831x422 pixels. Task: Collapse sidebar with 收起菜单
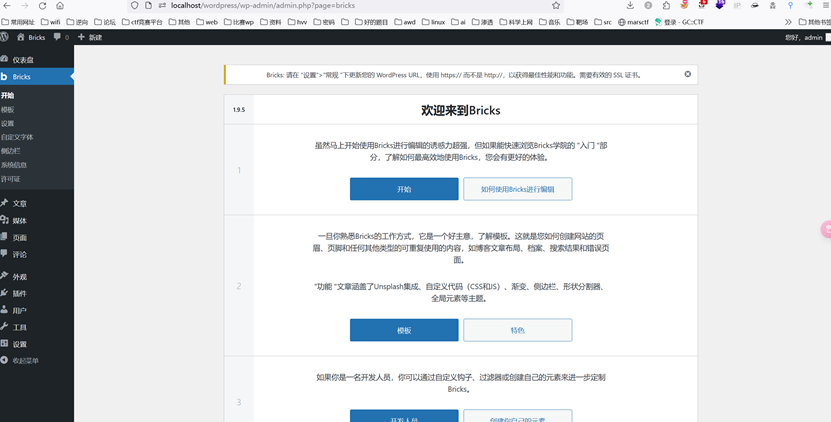(37, 361)
